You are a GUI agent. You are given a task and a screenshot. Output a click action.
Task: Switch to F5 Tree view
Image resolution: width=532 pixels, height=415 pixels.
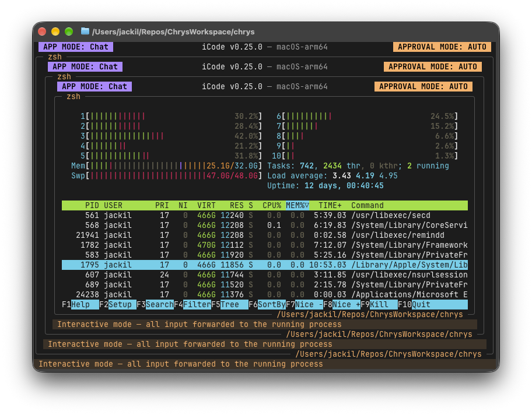[x=230, y=304]
